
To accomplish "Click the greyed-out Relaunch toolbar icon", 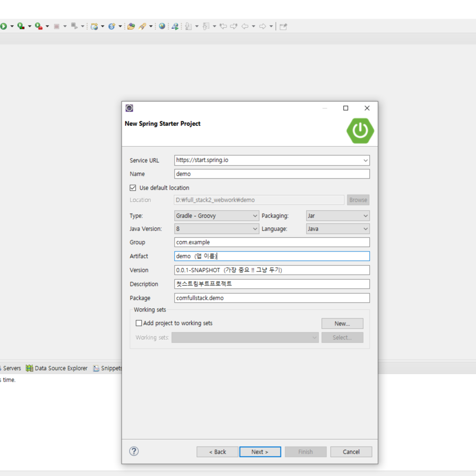I will (74, 26).
